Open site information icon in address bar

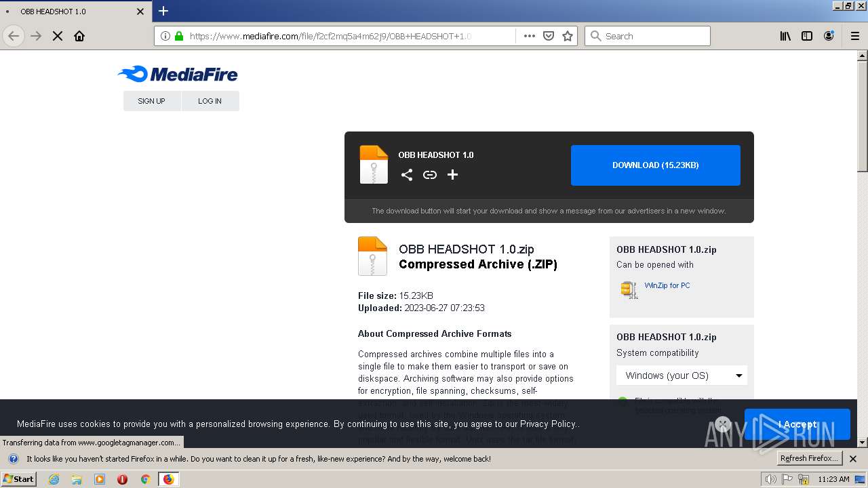165,36
